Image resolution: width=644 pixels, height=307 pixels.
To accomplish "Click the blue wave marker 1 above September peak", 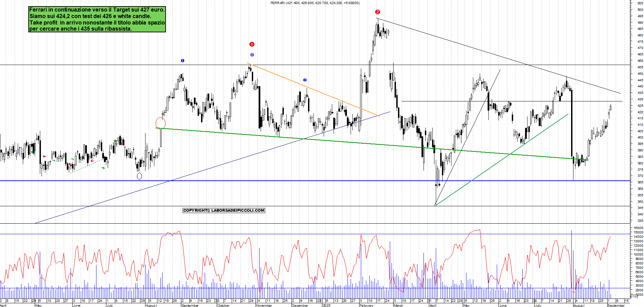I will tap(183, 61).
